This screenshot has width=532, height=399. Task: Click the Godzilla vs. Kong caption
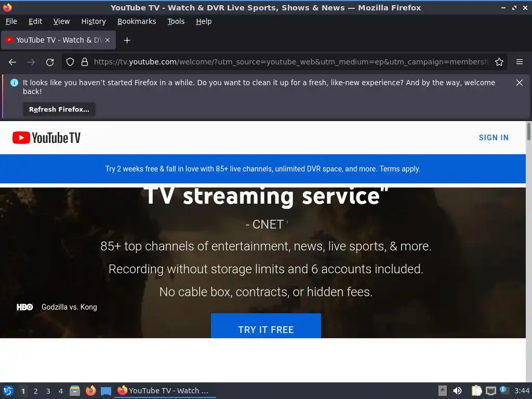69,307
